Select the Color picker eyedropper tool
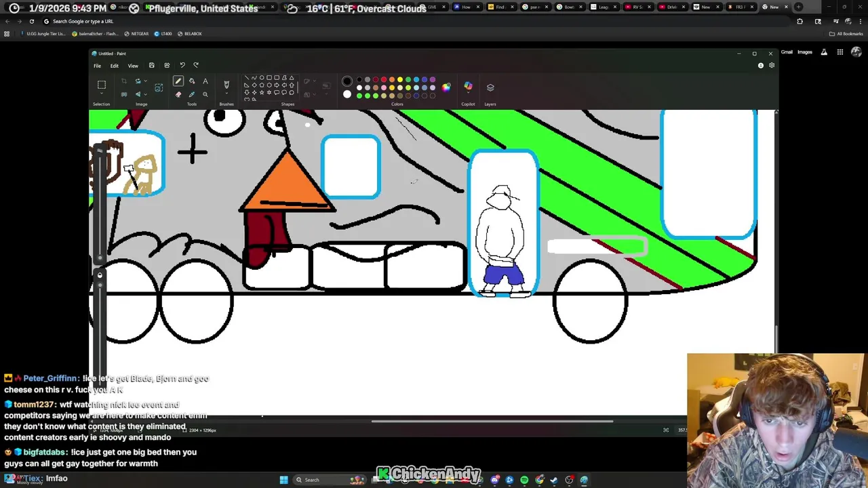868x488 pixels. pos(192,94)
